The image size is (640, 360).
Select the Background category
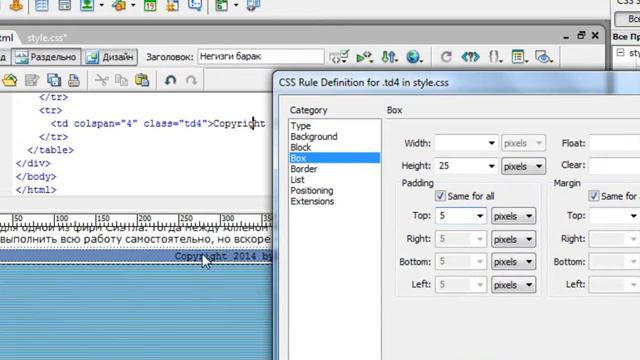tap(314, 136)
